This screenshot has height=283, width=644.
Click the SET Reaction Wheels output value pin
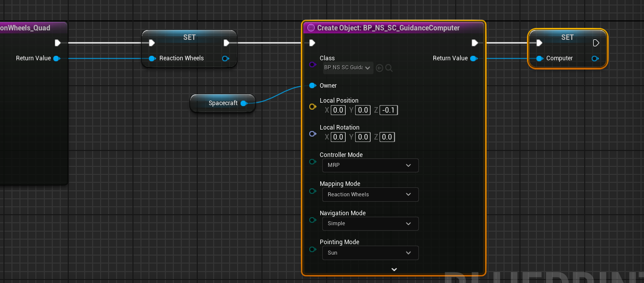pos(225,58)
